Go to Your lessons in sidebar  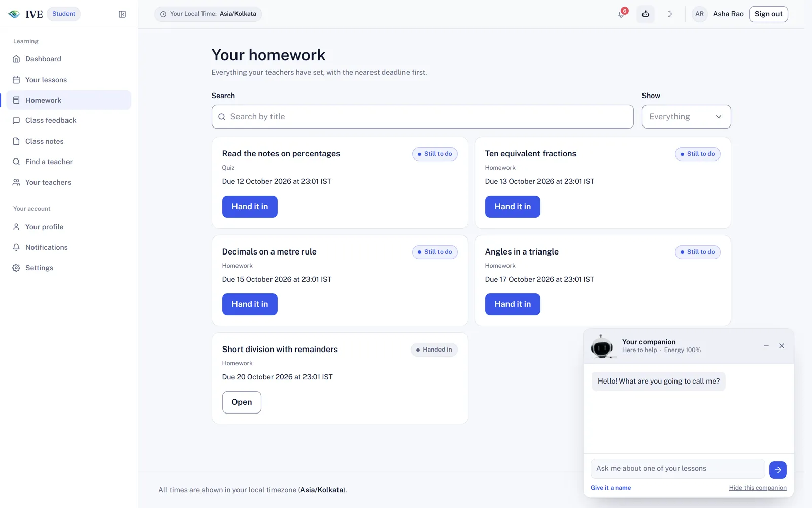point(69,80)
